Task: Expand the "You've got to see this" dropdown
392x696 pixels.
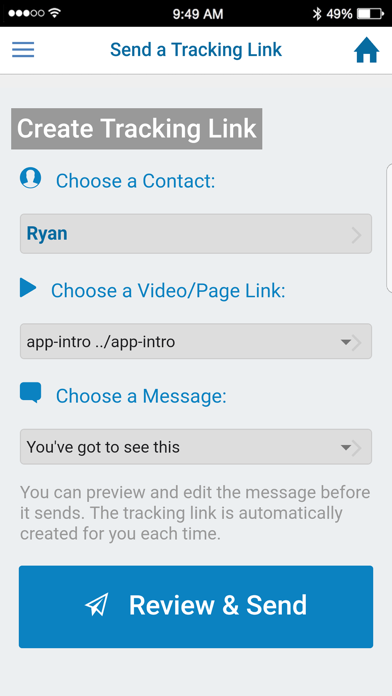Action: [196, 447]
